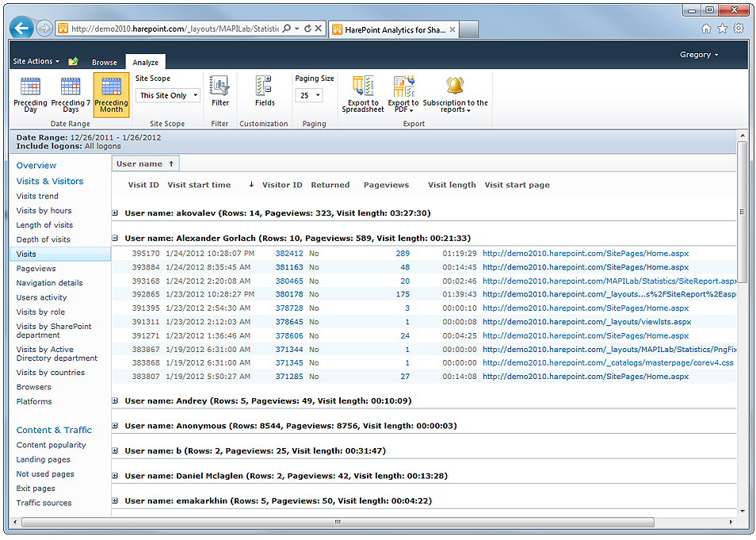Select the Preceding 7 Days icon
This screenshot has height=540, width=756.
point(71,94)
